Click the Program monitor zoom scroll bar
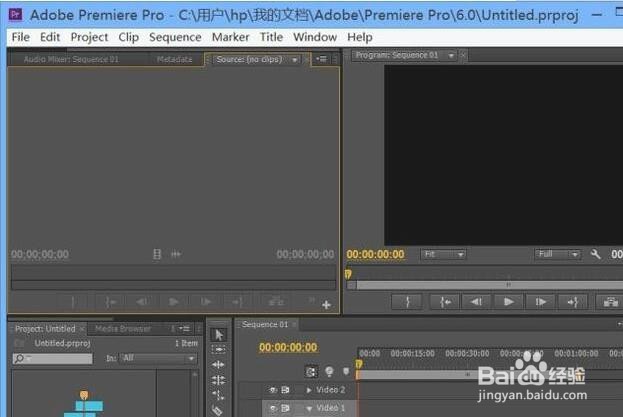Screen dimensions: 623x417 [x=489, y=285]
